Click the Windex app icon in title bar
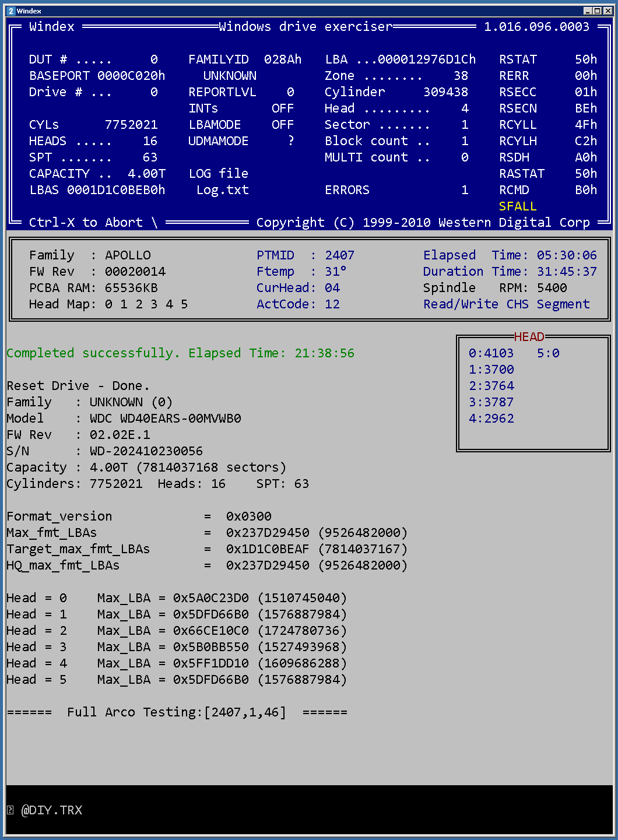 pyautogui.click(x=11, y=11)
